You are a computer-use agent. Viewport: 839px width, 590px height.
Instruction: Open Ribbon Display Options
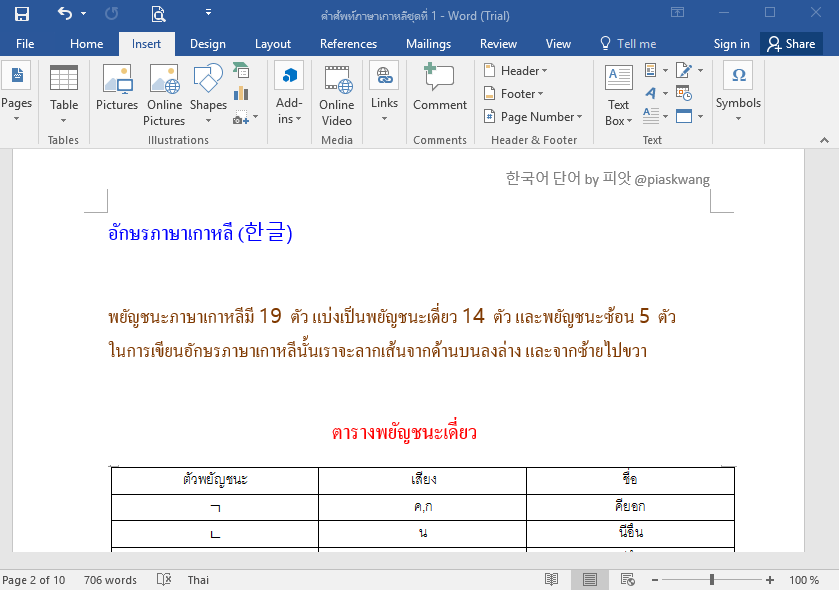point(677,12)
